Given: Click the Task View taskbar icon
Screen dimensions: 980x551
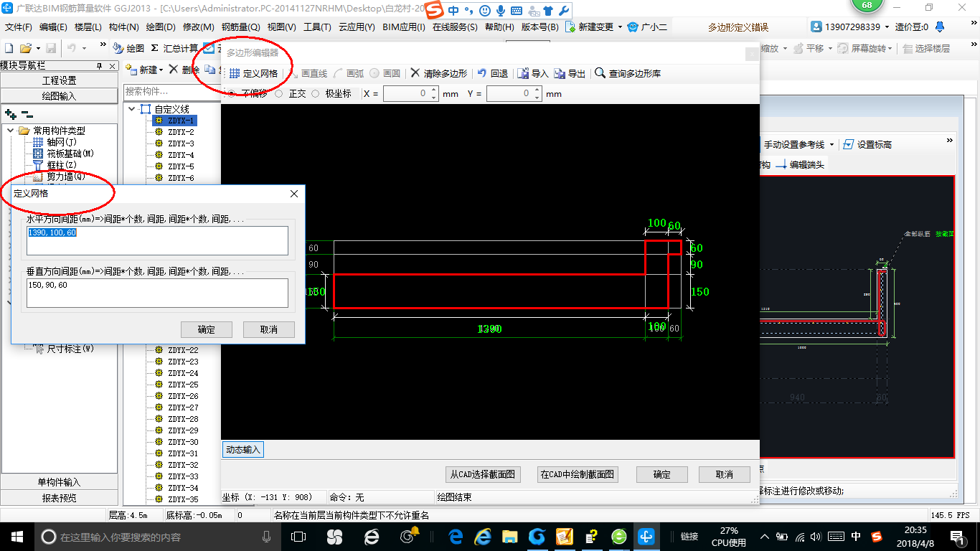Looking at the screenshot, I should tap(298, 537).
